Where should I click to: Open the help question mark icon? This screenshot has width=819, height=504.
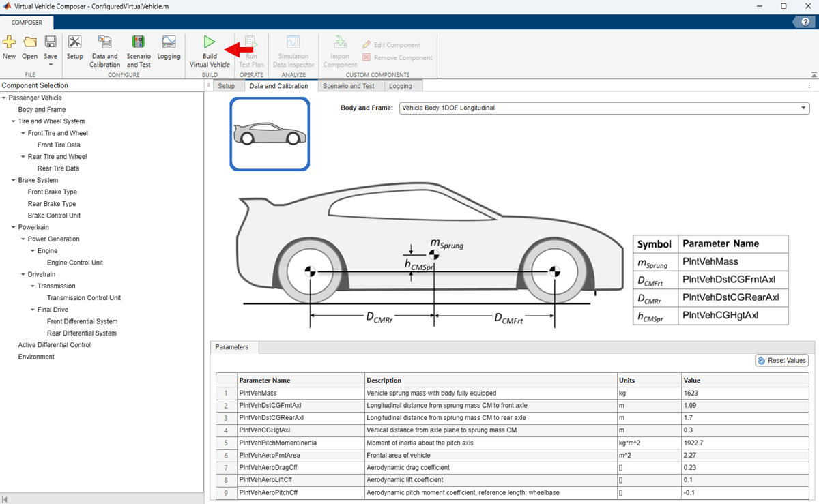click(804, 23)
